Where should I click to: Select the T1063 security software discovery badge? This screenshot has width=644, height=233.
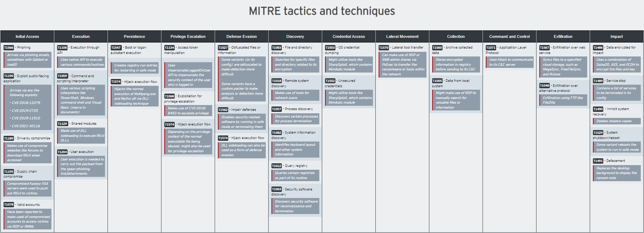point(276,189)
